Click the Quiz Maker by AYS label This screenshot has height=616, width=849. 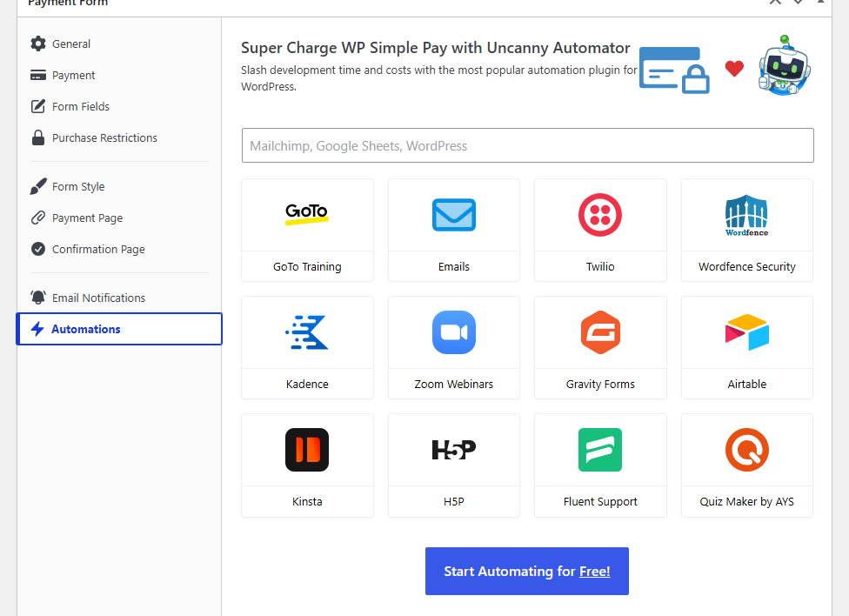click(746, 502)
